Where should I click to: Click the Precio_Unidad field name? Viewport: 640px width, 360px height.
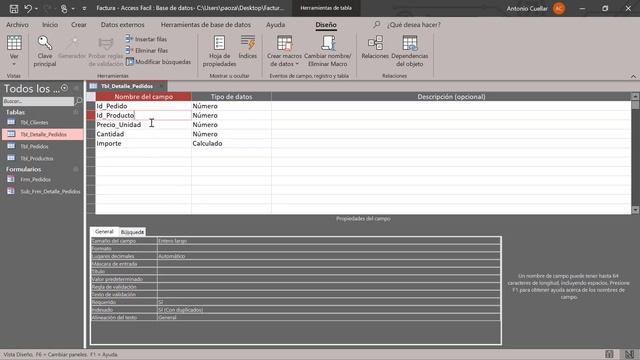[x=119, y=125]
